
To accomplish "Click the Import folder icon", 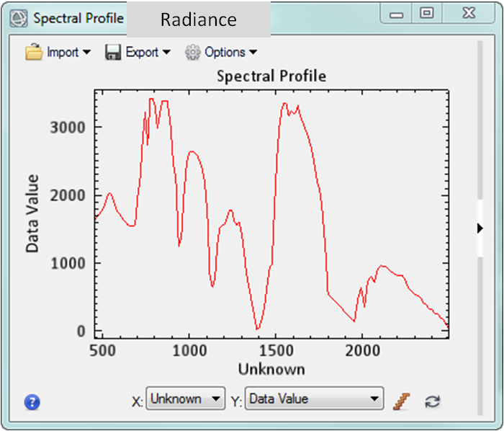I will [34, 52].
